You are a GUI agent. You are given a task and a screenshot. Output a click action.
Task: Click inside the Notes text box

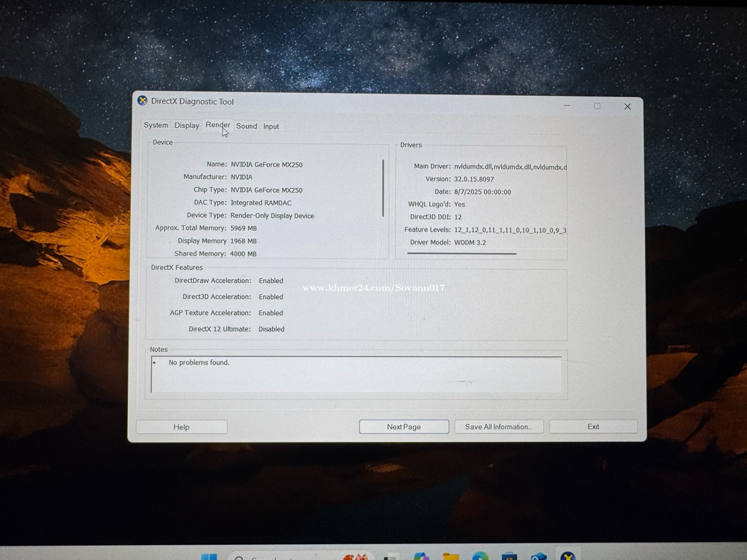(356, 375)
